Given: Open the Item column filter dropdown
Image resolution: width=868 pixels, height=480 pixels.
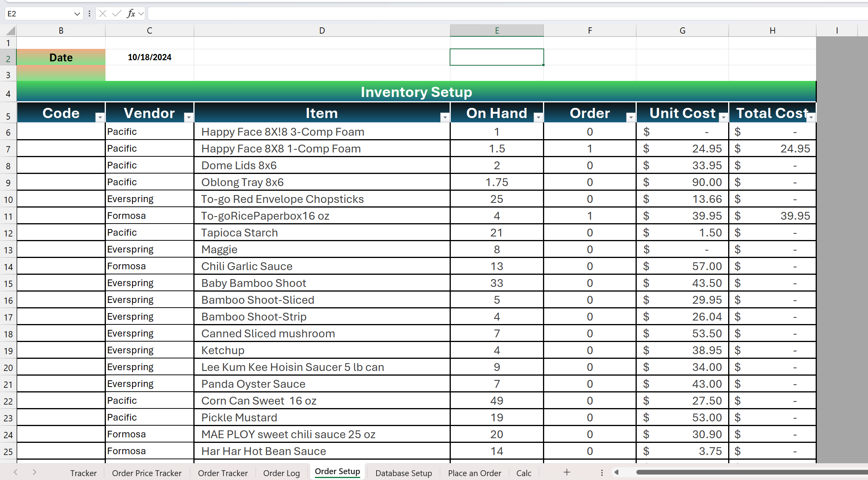Looking at the screenshot, I should (445, 117).
